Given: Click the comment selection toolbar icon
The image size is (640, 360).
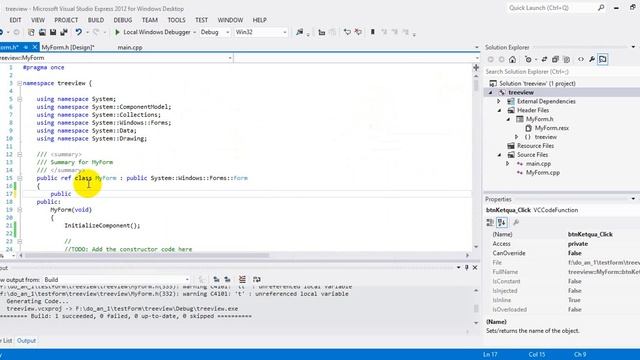Looking at the screenshot, I should click(347, 32).
